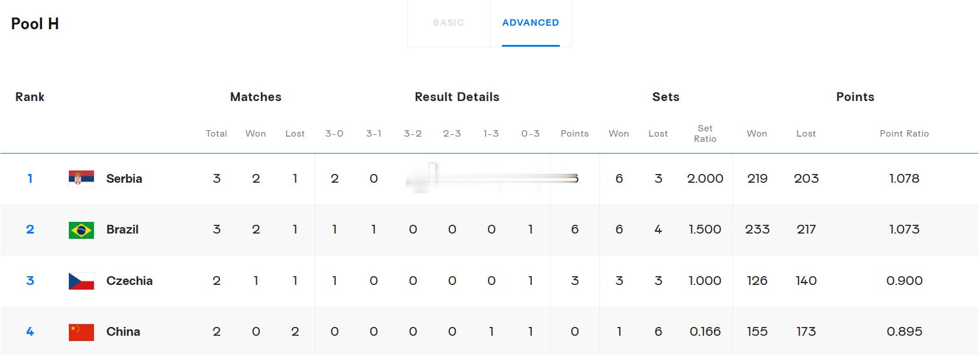Screen dimensions: 980x355
Task: Click the Matches group header
Action: click(x=256, y=97)
